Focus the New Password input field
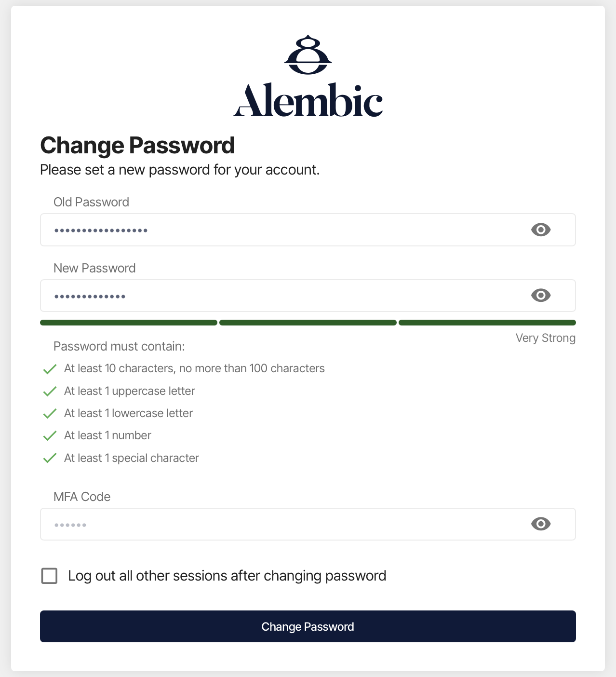The height and width of the screenshot is (677, 616). pos(308,296)
